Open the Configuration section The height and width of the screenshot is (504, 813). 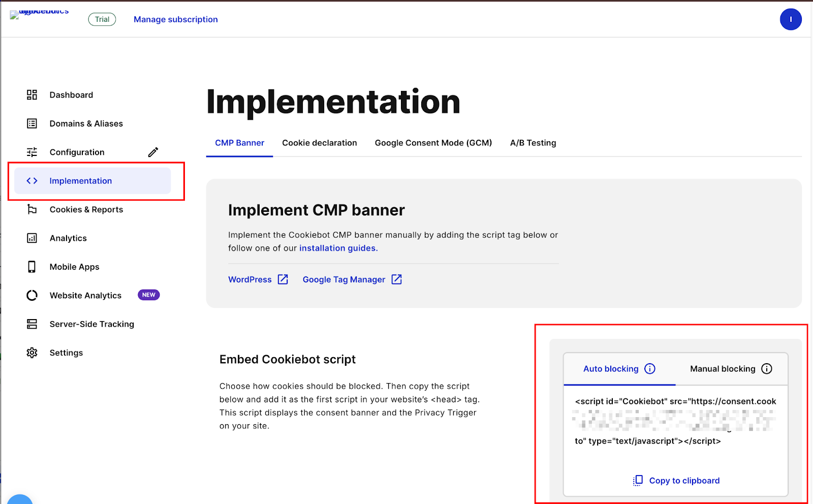point(77,152)
